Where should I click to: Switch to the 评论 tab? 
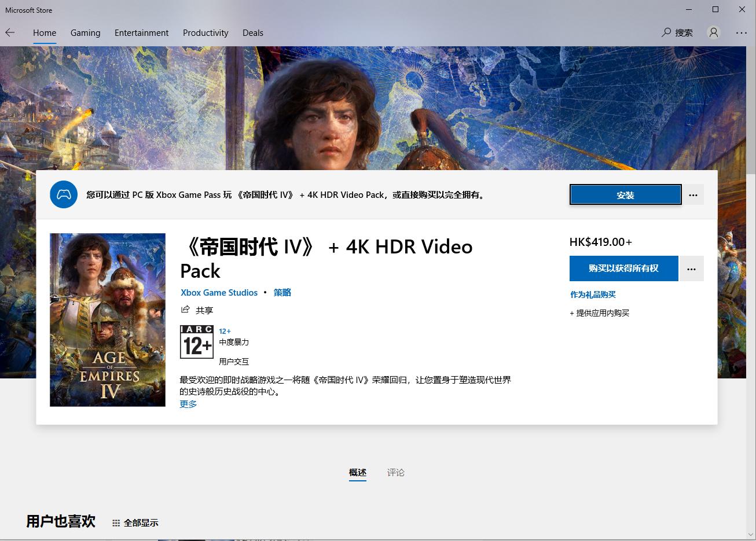(395, 473)
